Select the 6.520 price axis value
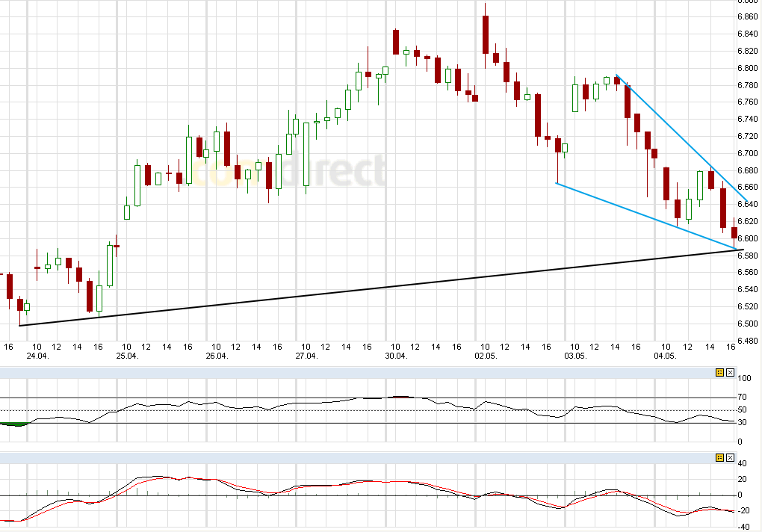This screenshot has width=762, height=532. (x=747, y=306)
